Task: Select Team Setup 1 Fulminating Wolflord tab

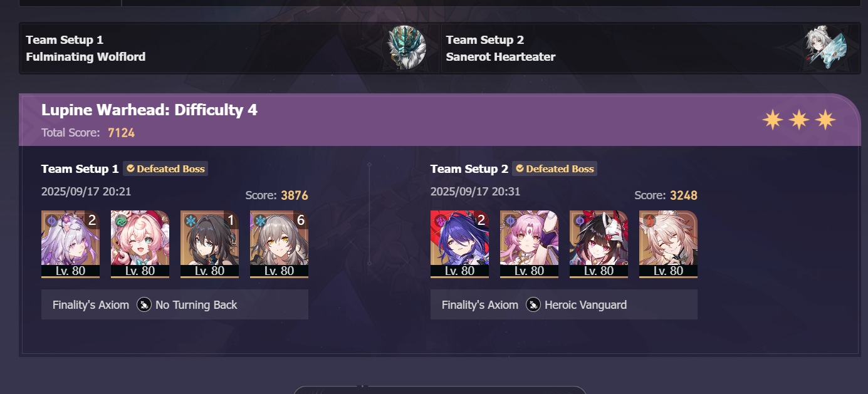Action: click(x=230, y=48)
